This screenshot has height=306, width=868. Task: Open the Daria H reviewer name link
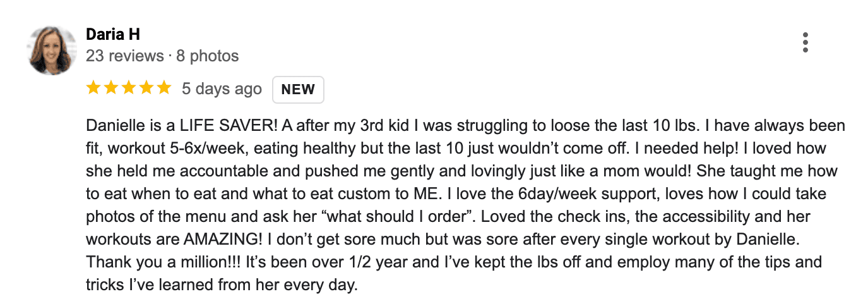pyautogui.click(x=112, y=34)
